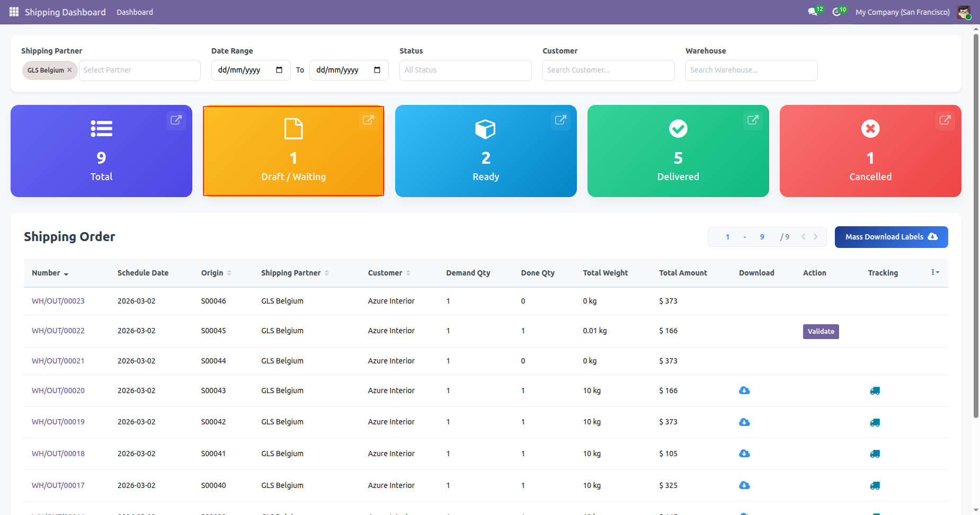The height and width of the screenshot is (515, 980).
Task: Open optional columns settings dropdown
Action: (x=935, y=272)
